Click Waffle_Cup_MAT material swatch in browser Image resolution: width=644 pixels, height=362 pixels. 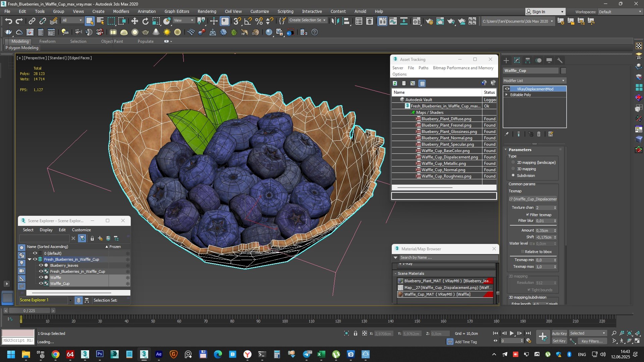400,294
